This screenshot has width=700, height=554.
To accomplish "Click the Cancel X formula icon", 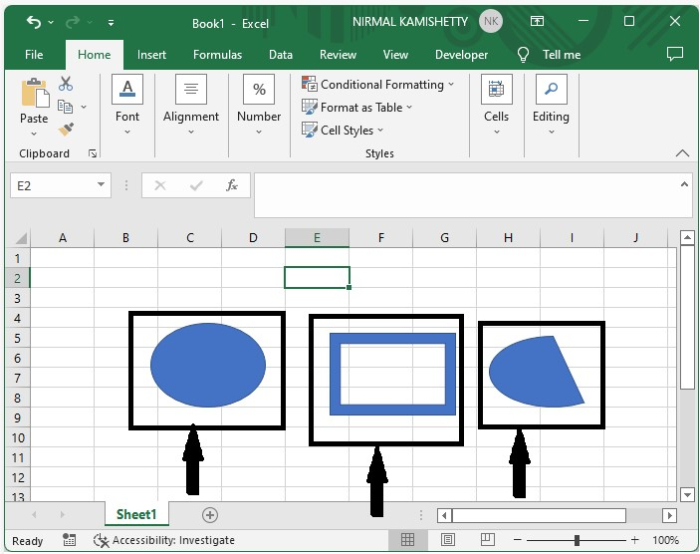I will (160, 185).
